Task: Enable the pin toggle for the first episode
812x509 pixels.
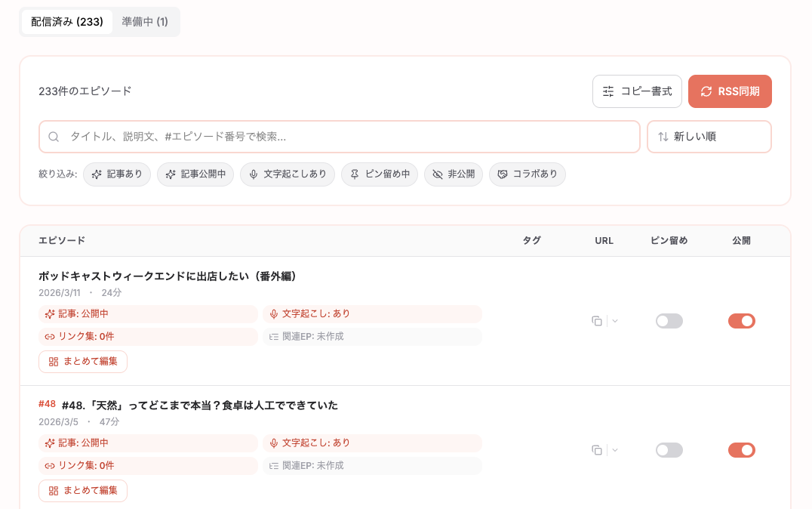Action: [x=669, y=321]
